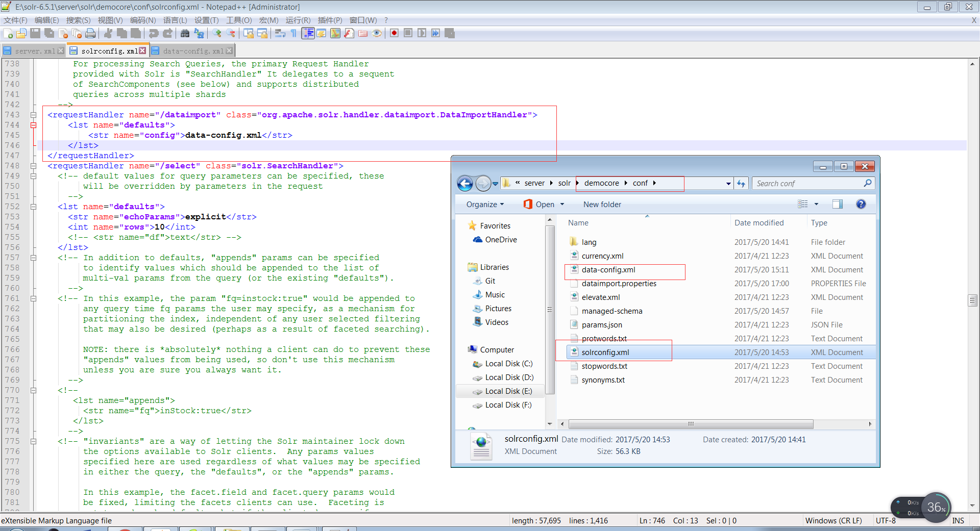Click the Explorer help question mark icon
This screenshot has width=980, height=531.
(861, 205)
